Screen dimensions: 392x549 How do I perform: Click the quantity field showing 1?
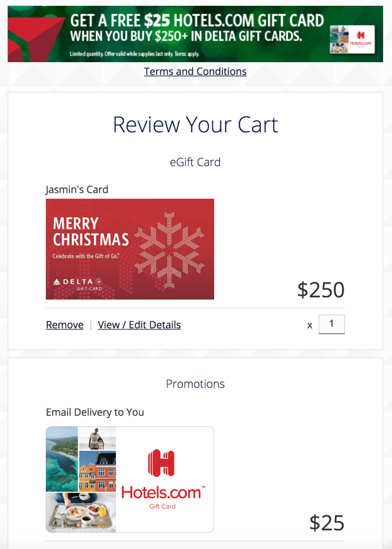click(x=331, y=324)
